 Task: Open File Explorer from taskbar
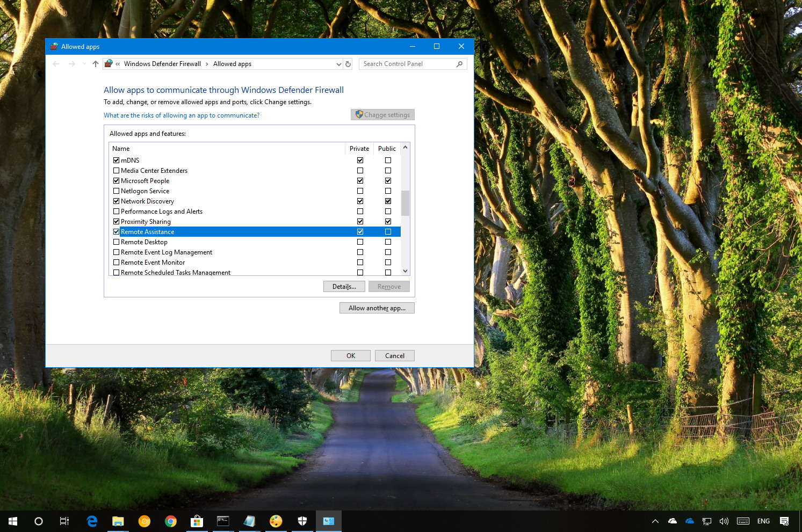pyautogui.click(x=118, y=521)
